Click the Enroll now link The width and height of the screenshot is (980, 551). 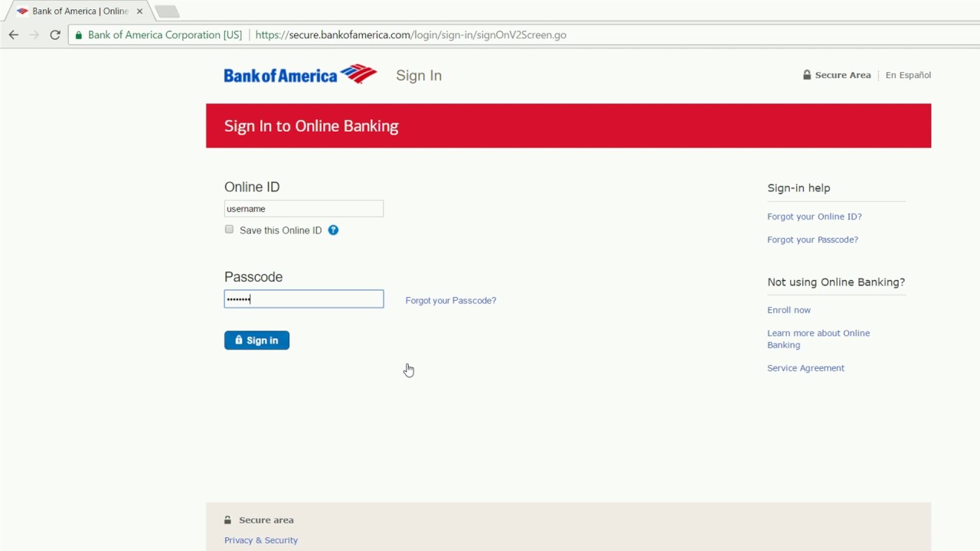789,310
